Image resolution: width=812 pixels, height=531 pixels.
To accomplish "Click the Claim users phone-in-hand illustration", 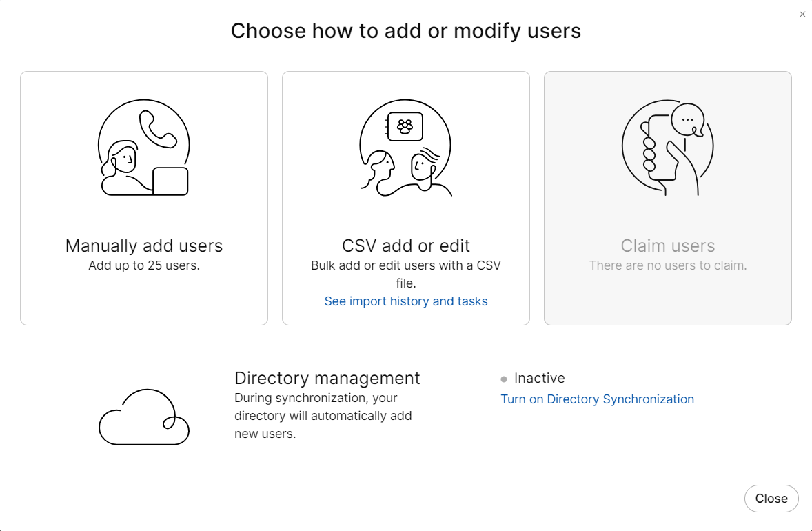I will (x=667, y=147).
